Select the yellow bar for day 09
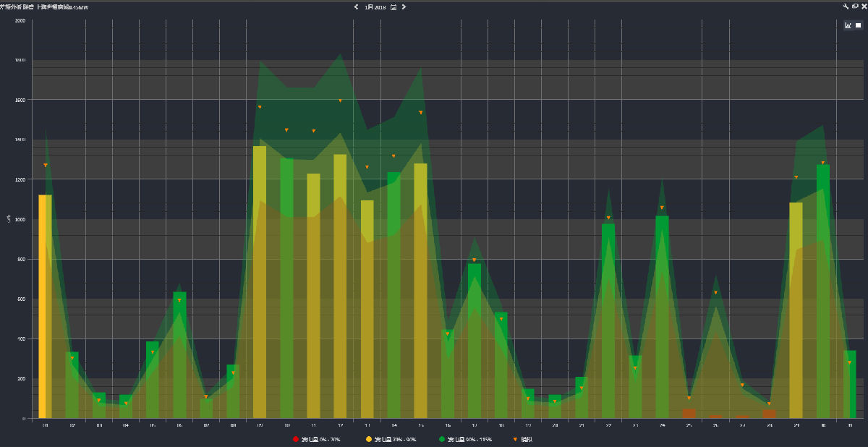Screen dimensions: 868x447 (260, 282)
